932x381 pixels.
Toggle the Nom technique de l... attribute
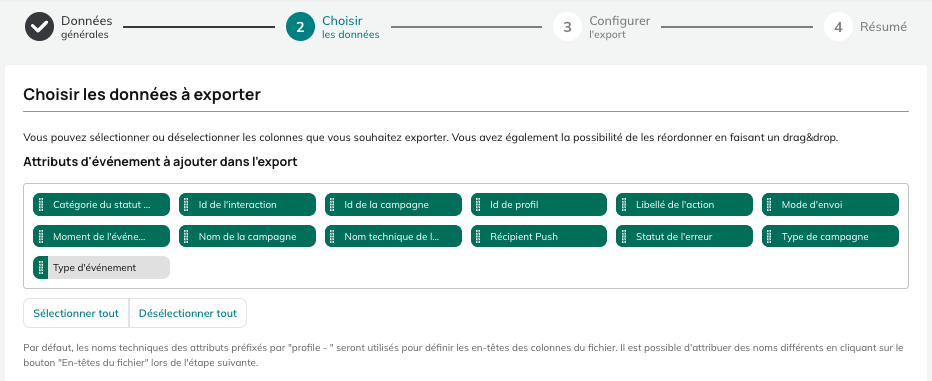(393, 236)
